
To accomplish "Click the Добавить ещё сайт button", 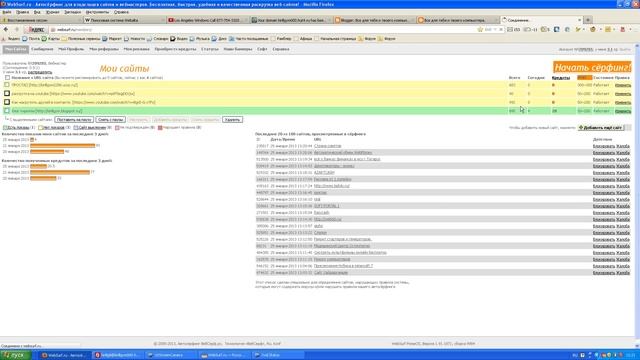I will point(601,128).
